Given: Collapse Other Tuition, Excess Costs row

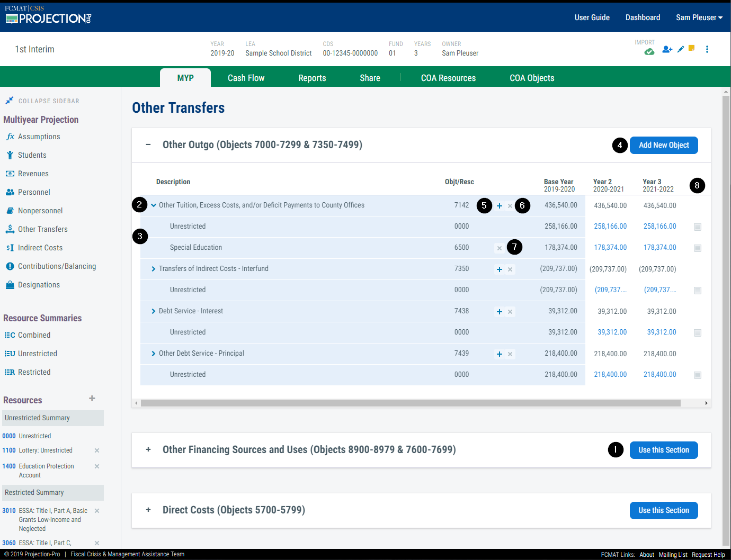Looking at the screenshot, I should pos(154,205).
